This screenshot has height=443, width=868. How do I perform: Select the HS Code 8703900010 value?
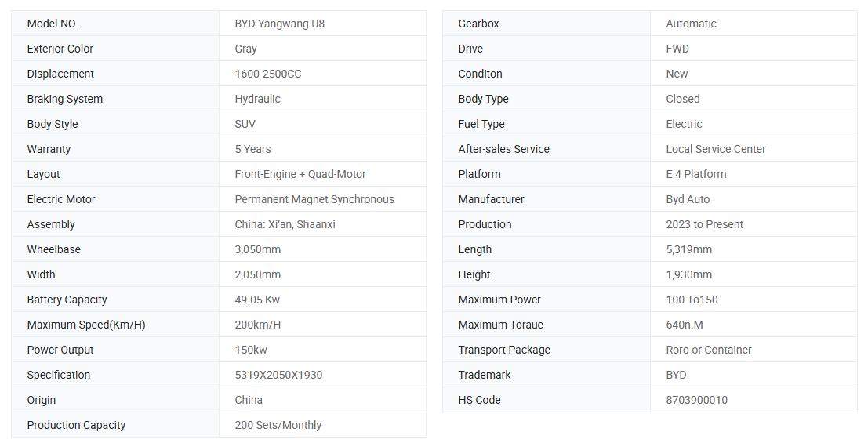(x=697, y=400)
